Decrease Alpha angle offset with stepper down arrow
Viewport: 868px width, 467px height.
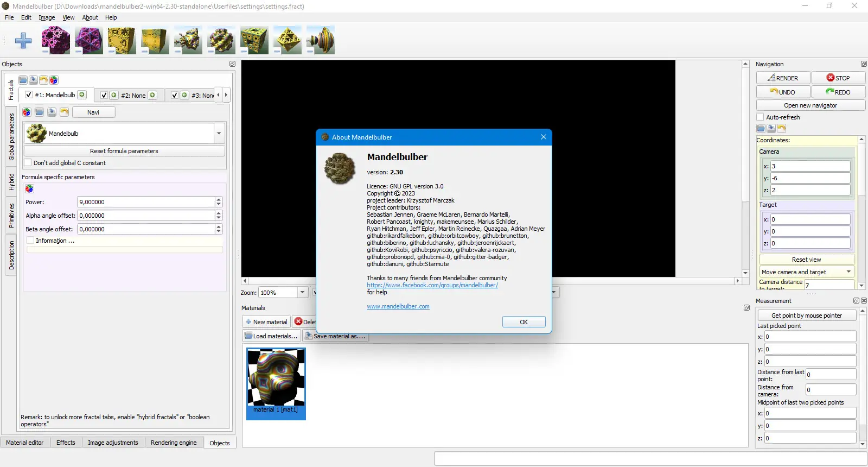(x=219, y=218)
